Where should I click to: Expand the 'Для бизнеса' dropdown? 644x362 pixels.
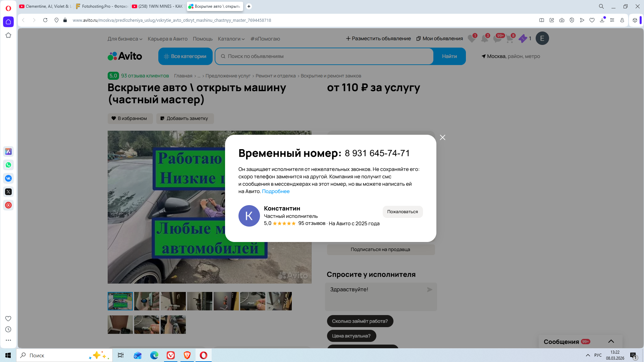[125, 39]
